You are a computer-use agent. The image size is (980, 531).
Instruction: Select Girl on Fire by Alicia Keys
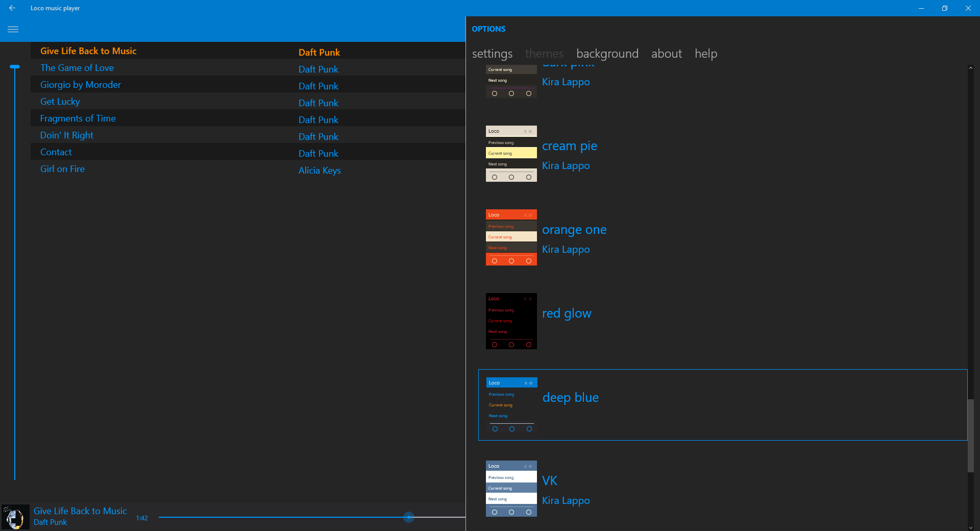pyautogui.click(x=62, y=169)
